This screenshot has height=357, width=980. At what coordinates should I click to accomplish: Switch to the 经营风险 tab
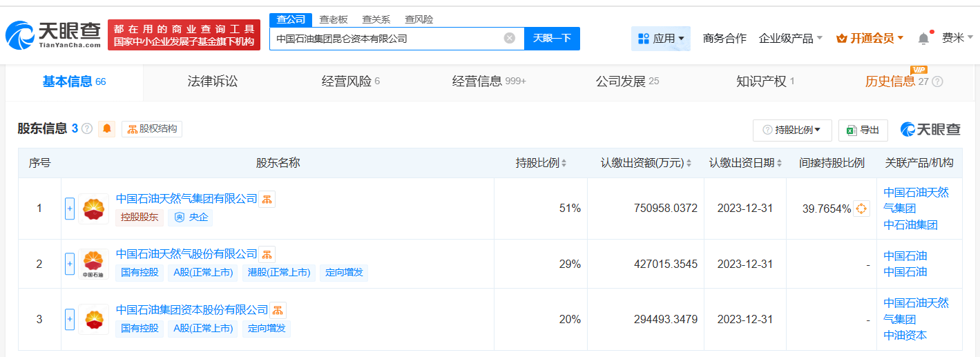click(x=351, y=81)
